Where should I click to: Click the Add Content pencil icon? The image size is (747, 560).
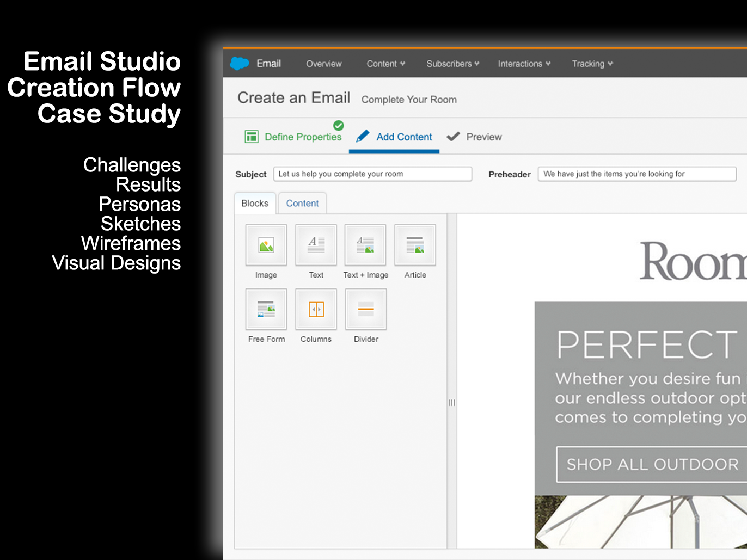[363, 136]
